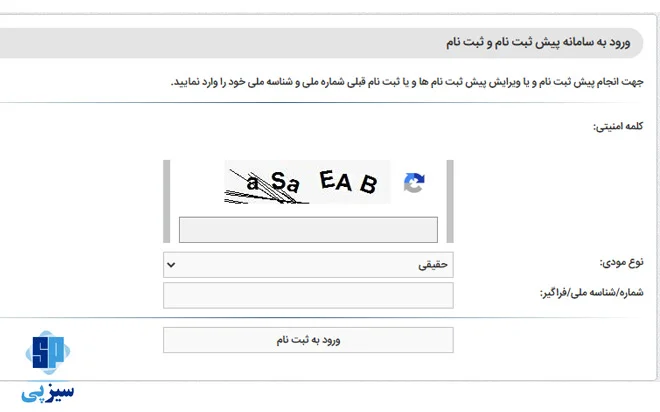Click the 'a Sa' letters in the captcha
The image size is (660, 412).
[273, 182]
